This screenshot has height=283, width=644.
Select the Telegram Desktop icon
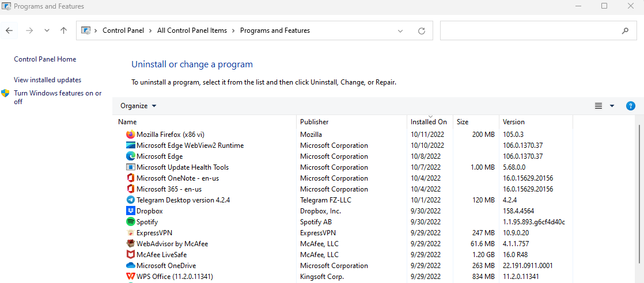click(130, 200)
